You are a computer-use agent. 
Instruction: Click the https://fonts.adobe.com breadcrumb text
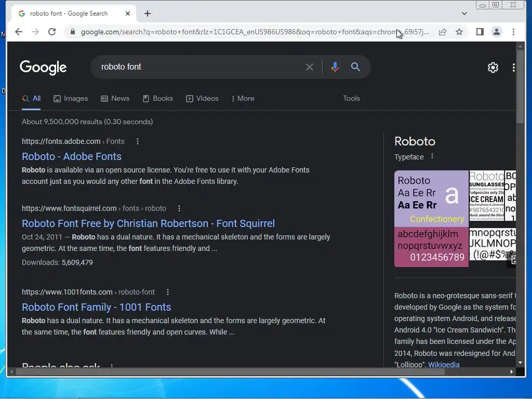pos(61,141)
